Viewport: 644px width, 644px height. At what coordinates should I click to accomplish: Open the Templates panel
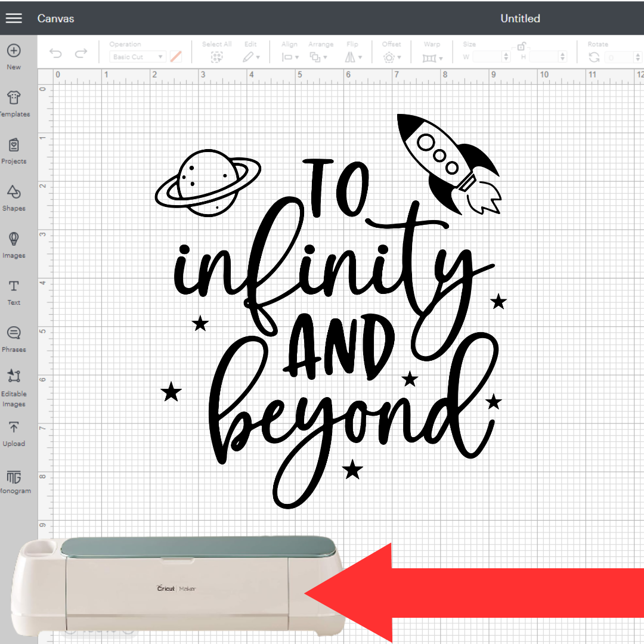[x=14, y=104]
